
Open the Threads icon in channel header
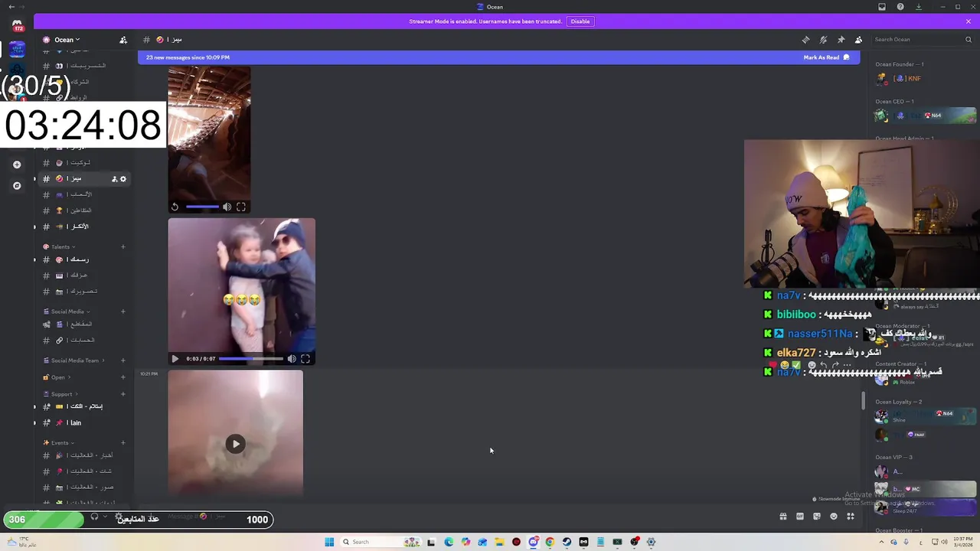click(x=805, y=40)
